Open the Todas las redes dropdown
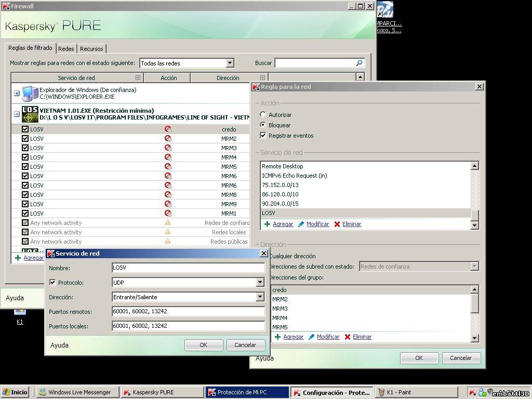Viewport: 532px width, 399px height. pyautogui.click(x=230, y=63)
